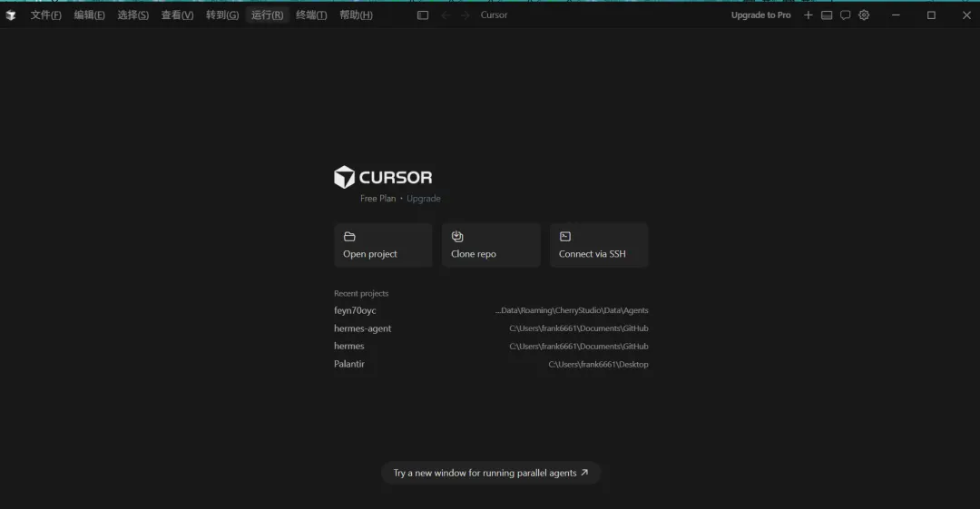Open the chat bubble icon
This screenshot has width=980, height=509.
(x=845, y=15)
